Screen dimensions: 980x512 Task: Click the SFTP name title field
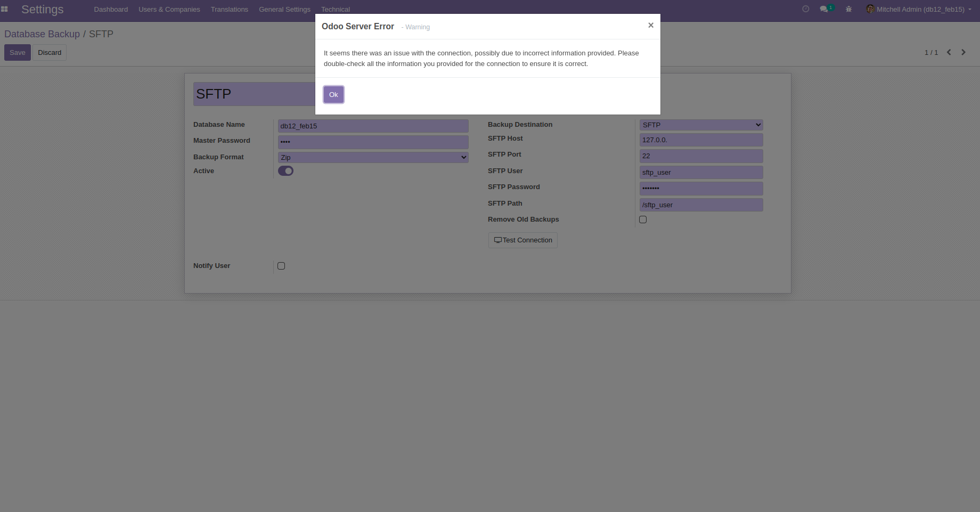pos(255,94)
